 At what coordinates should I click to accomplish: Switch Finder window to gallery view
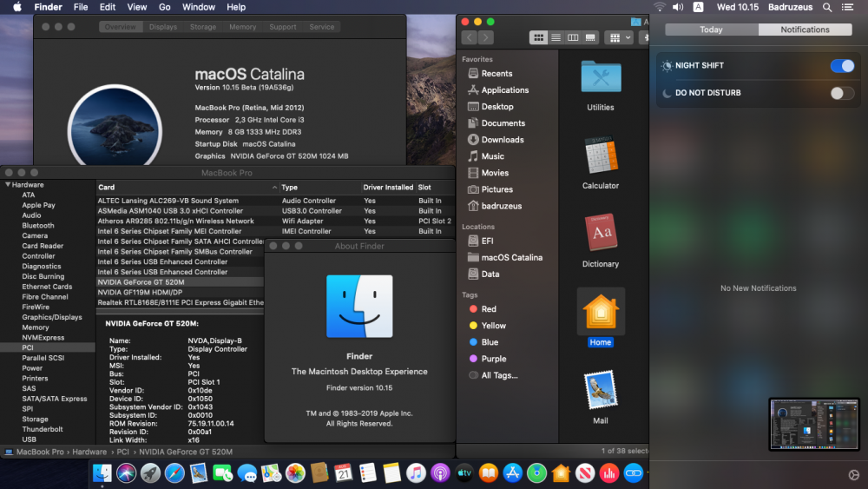tap(590, 37)
